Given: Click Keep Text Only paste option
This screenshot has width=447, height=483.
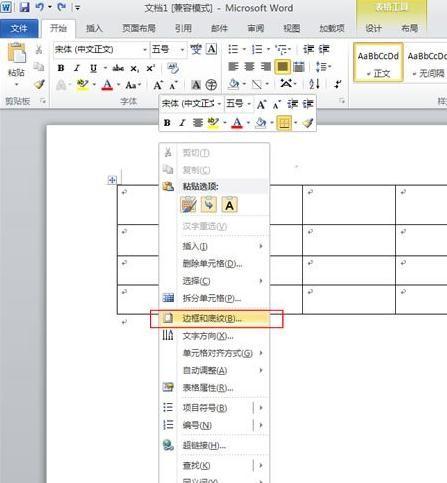Looking at the screenshot, I should (229, 205).
